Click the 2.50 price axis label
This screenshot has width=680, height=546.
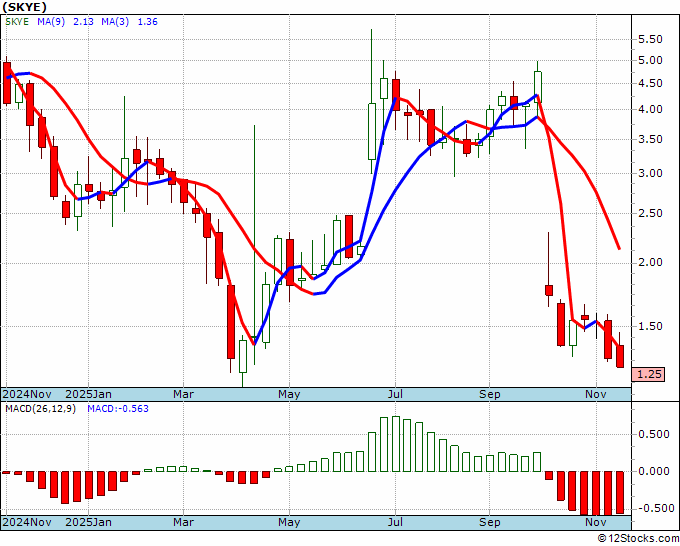(651, 213)
